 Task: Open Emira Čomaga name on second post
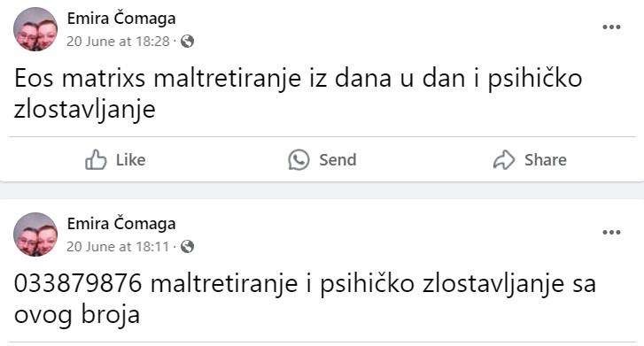pyautogui.click(x=121, y=224)
